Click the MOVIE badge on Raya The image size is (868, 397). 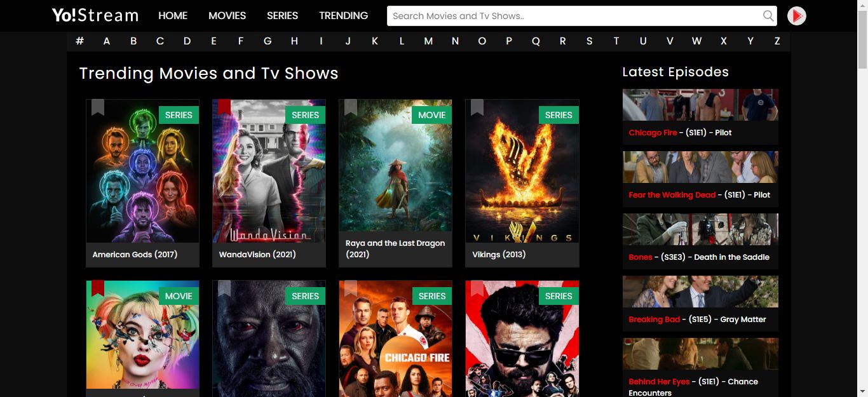[432, 115]
